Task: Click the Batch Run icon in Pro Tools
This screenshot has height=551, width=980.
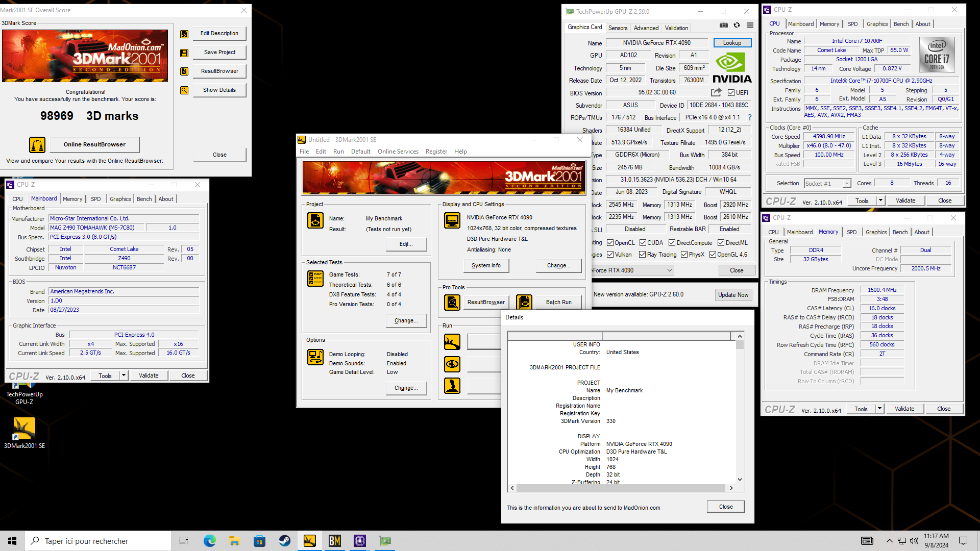Action: (x=524, y=302)
